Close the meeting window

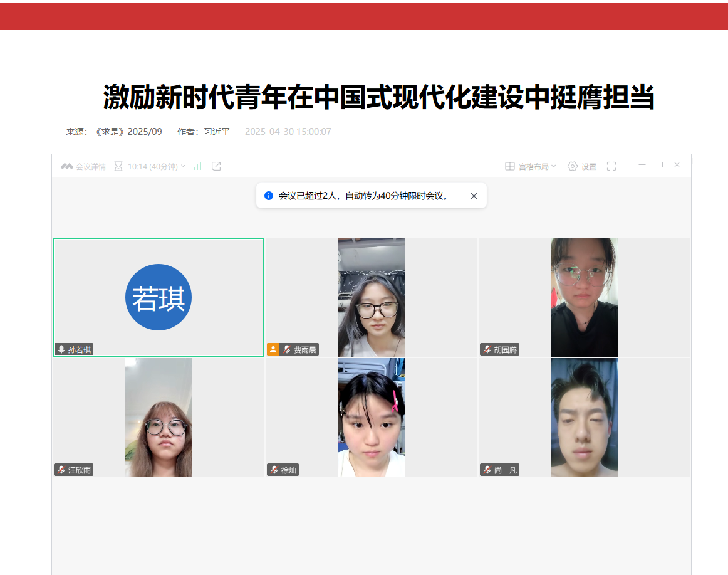tap(677, 165)
